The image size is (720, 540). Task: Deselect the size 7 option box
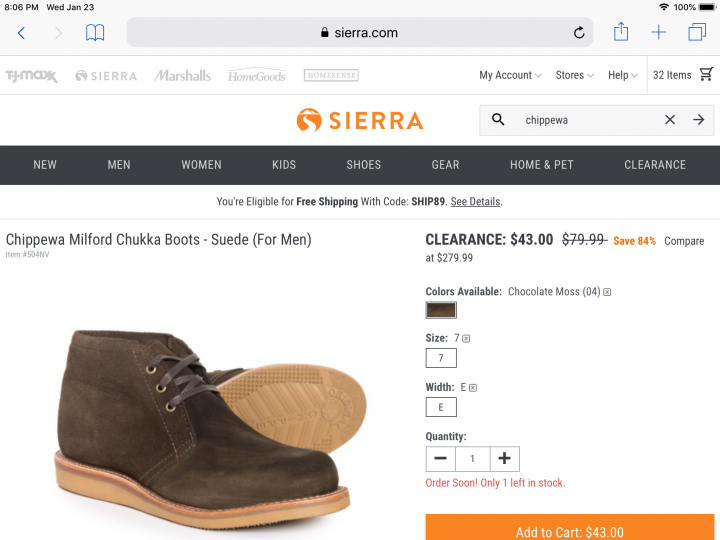441,358
